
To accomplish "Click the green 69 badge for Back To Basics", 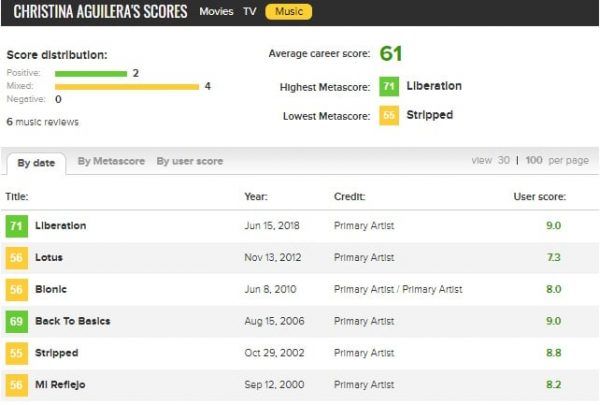I will (x=16, y=322).
